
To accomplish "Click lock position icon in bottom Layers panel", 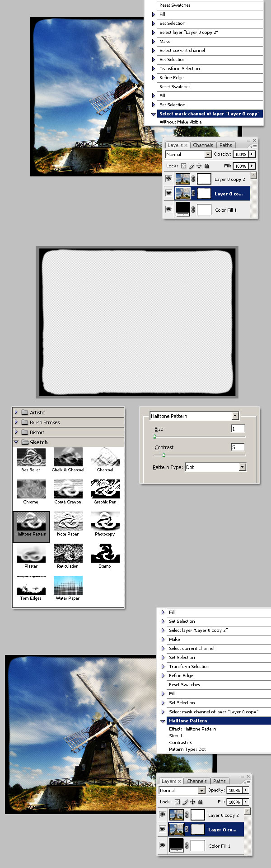I will [x=192, y=802].
